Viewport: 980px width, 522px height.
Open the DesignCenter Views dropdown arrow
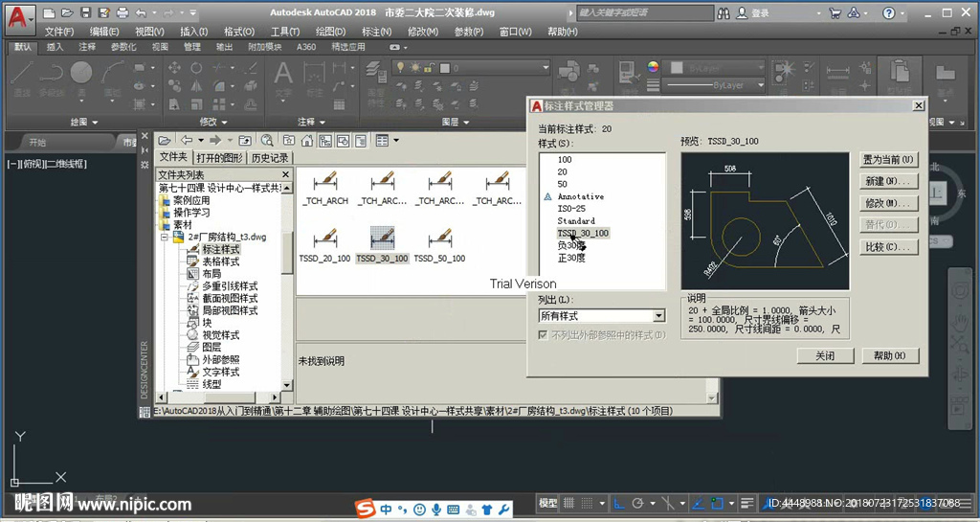396,141
